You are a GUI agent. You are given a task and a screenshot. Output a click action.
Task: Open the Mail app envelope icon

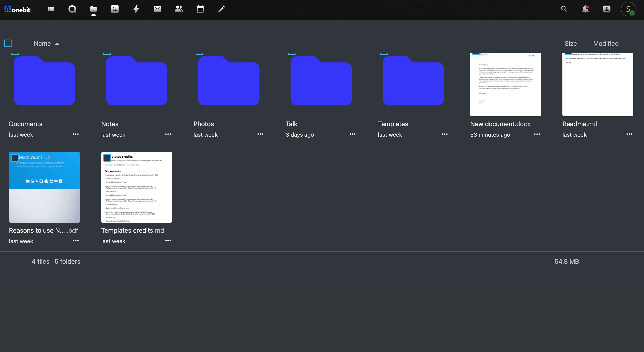[x=158, y=9]
